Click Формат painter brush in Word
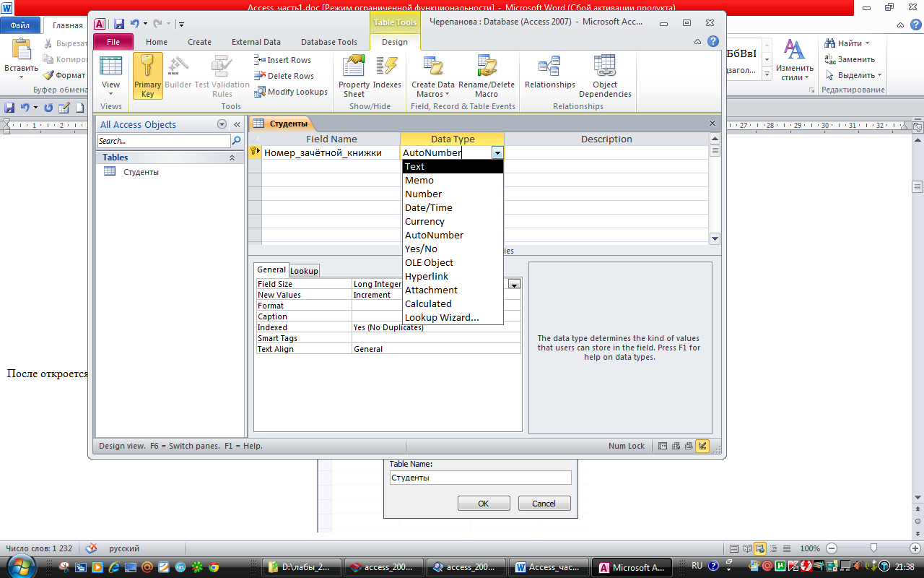 (64, 75)
